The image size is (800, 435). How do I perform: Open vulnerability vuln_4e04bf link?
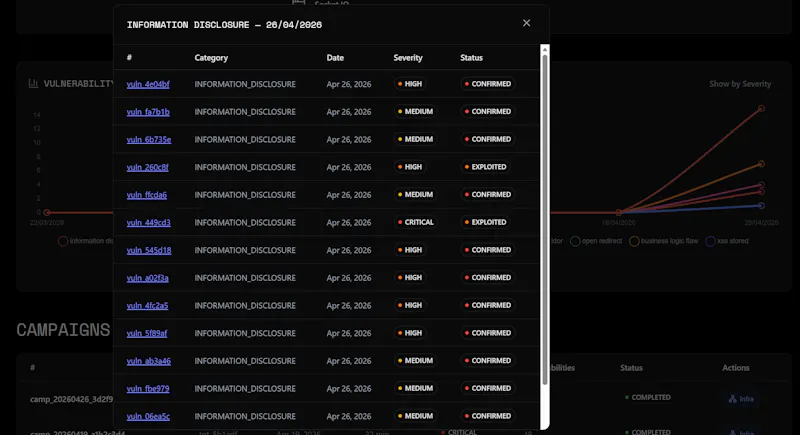(148, 84)
